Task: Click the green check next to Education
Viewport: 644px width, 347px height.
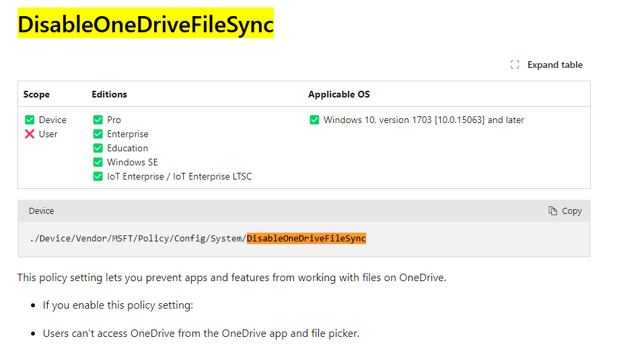Action: pos(98,148)
